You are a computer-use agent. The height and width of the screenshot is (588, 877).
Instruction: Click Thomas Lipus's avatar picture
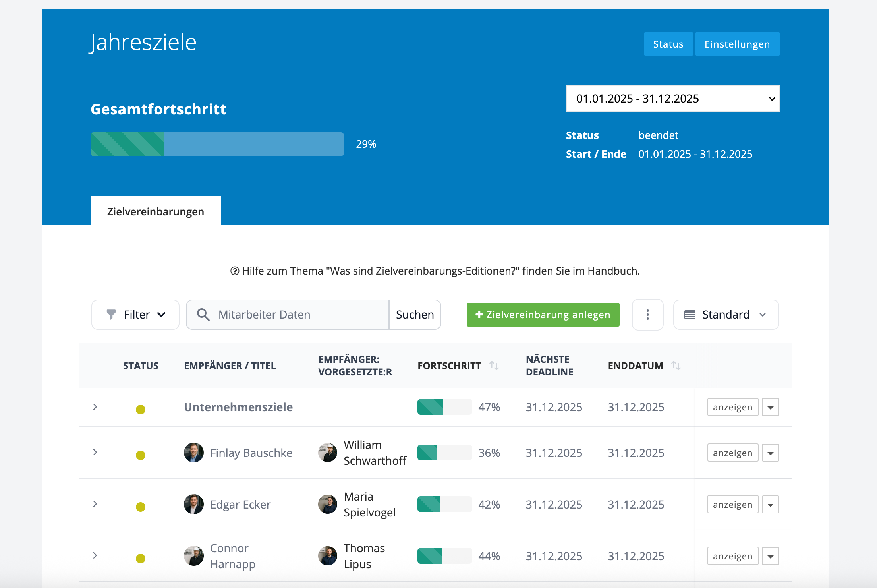point(328,556)
